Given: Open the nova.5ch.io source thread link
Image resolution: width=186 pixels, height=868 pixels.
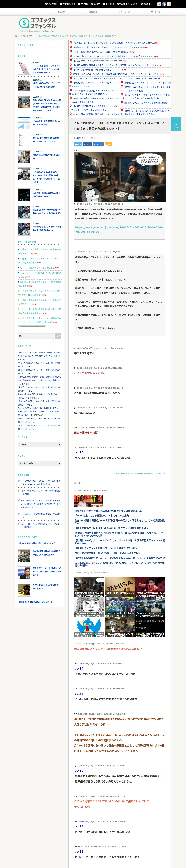Looking at the screenshot, I should point(140,473).
